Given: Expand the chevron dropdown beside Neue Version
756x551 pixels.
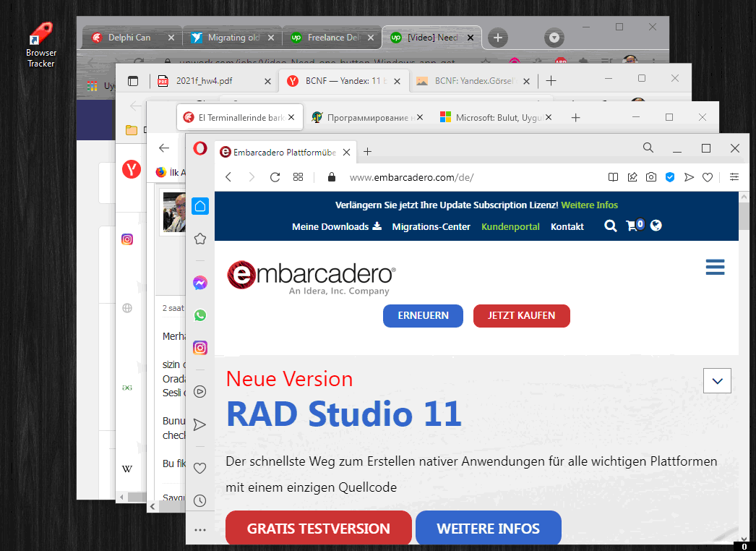Looking at the screenshot, I should tap(717, 380).
